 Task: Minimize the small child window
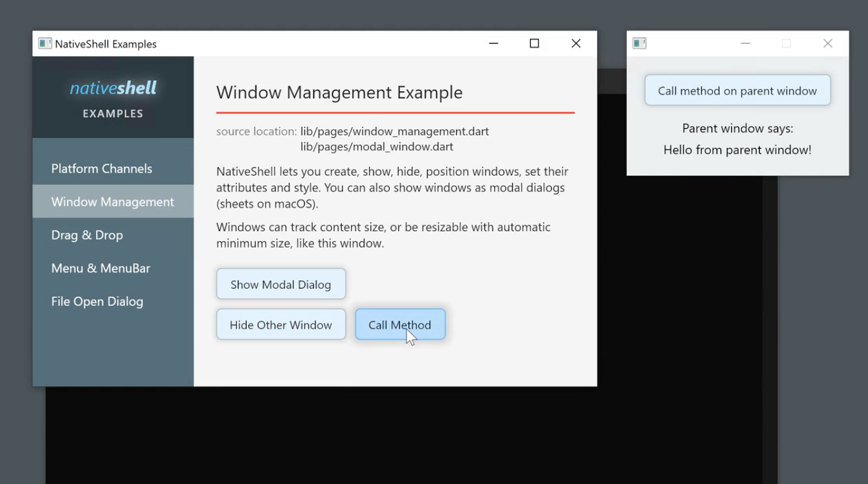[x=745, y=43]
